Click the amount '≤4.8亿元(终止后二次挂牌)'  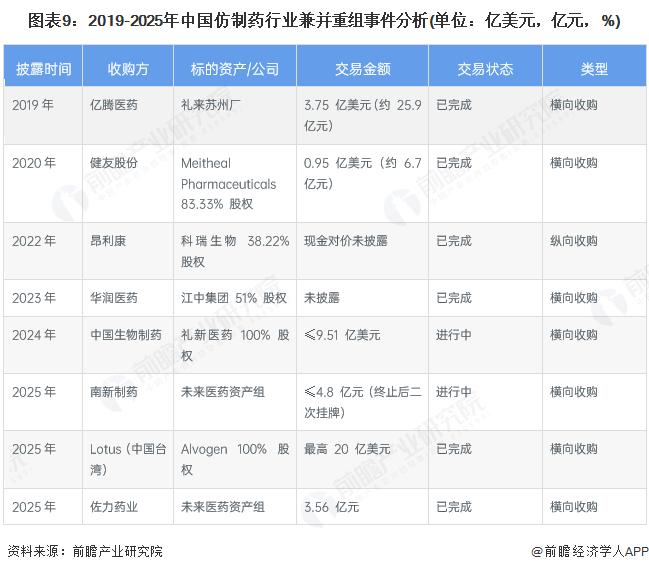coord(363,402)
